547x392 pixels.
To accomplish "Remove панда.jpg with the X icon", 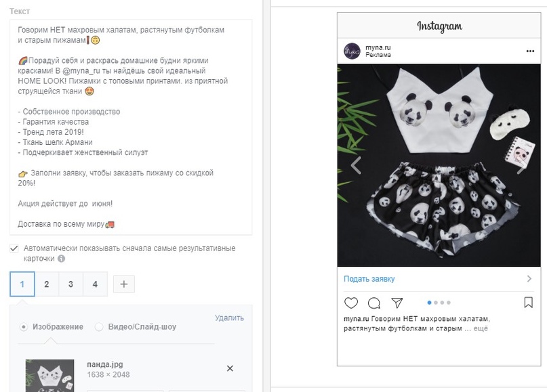I will click(x=230, y=368).
